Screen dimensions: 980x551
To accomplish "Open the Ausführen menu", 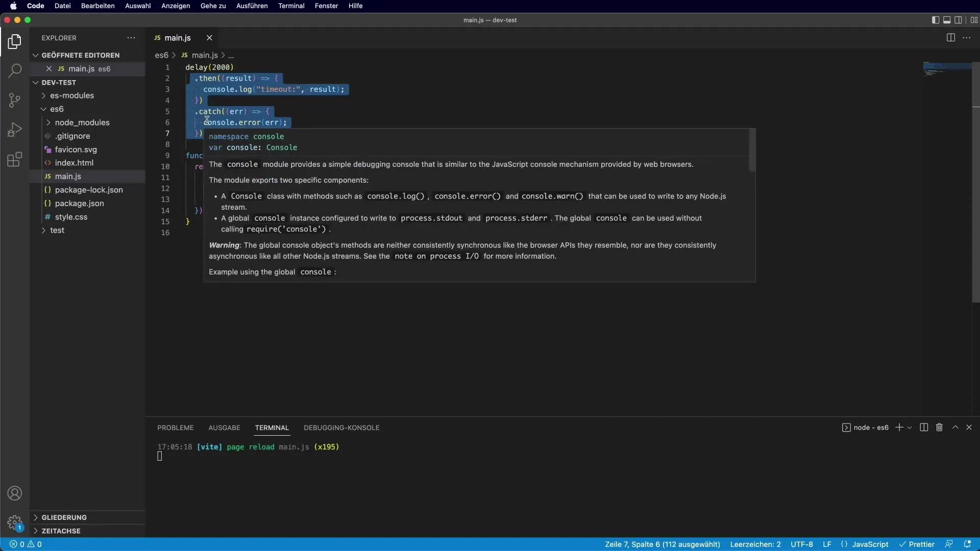I will [x=252, y=6].
